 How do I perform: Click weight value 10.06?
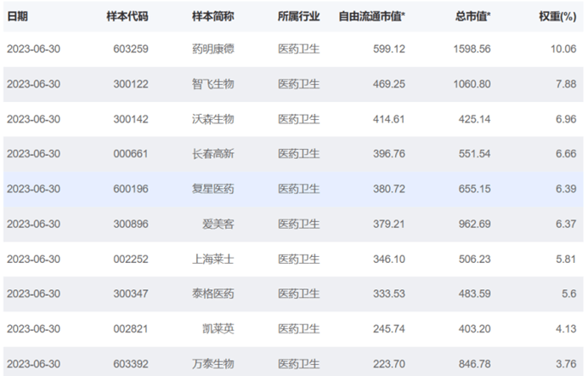(563, 48)
